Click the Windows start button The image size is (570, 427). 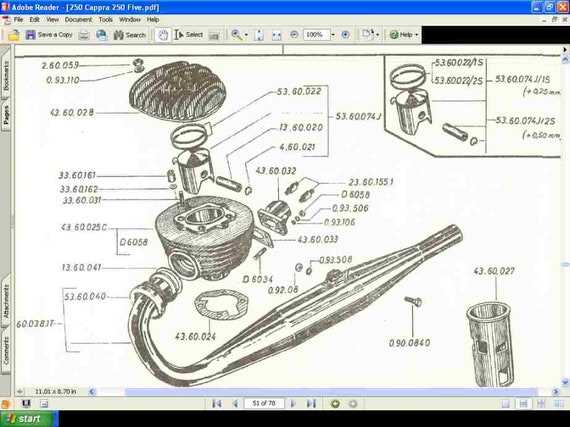(29, 419)
